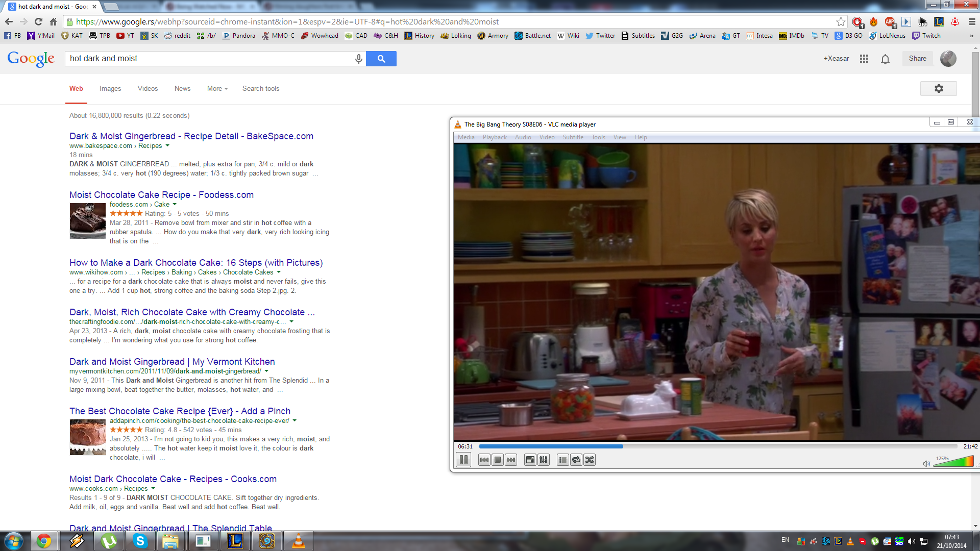Switch to News results tab
Screen dimensions: 980x551
tap(182, 89)
